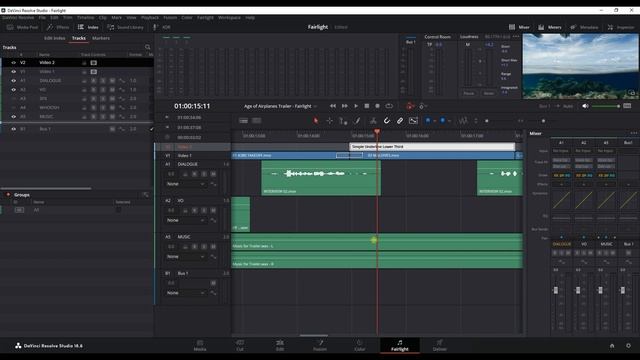Open the Mixer panel options menu
This screenshot has height=360, width=640.
[x=633, y=133]
